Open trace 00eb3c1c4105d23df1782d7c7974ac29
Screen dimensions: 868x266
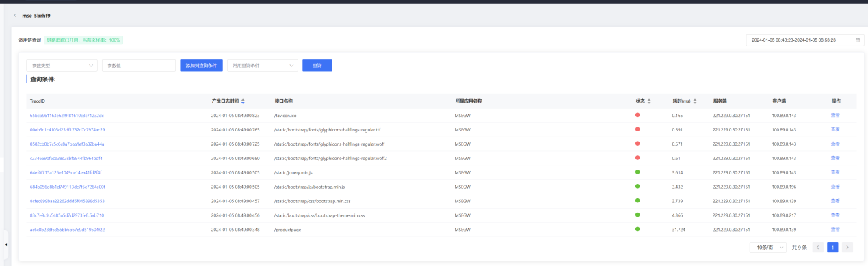(x=67, y=129)
